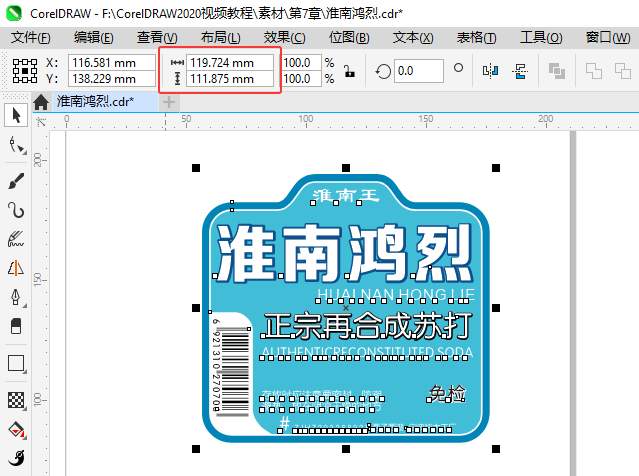Click the X position field 116.581 mm

pos(112,63)
